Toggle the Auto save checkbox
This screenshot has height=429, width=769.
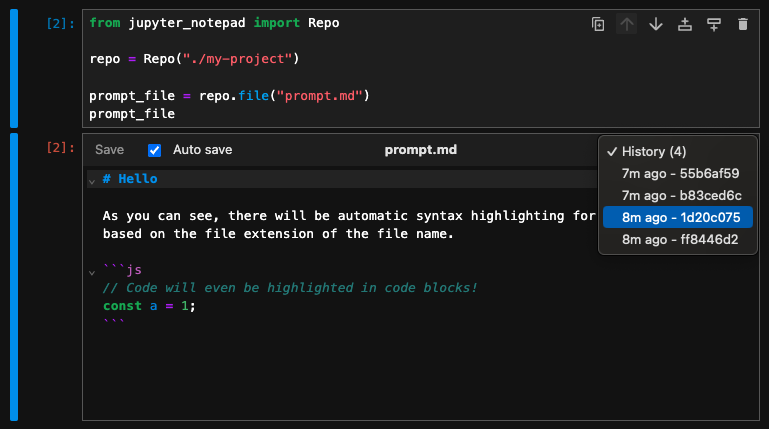coord(154,150)
